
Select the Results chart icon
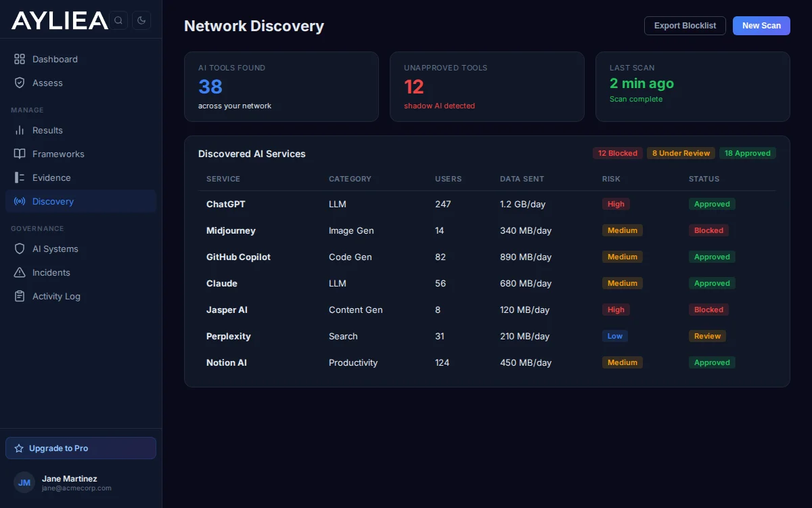[18, 130]
